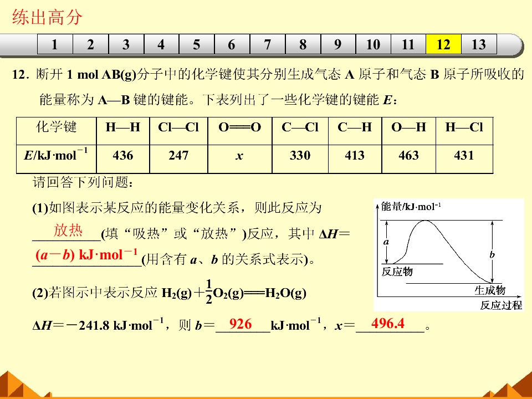
Task: Select question 4 in navigation bar
Action: 161,44
